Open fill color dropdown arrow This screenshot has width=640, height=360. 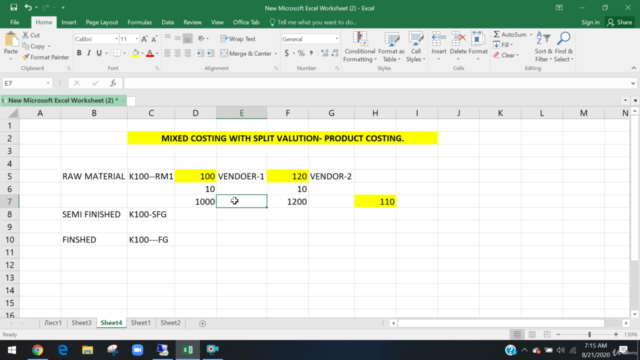coord(142,53)
